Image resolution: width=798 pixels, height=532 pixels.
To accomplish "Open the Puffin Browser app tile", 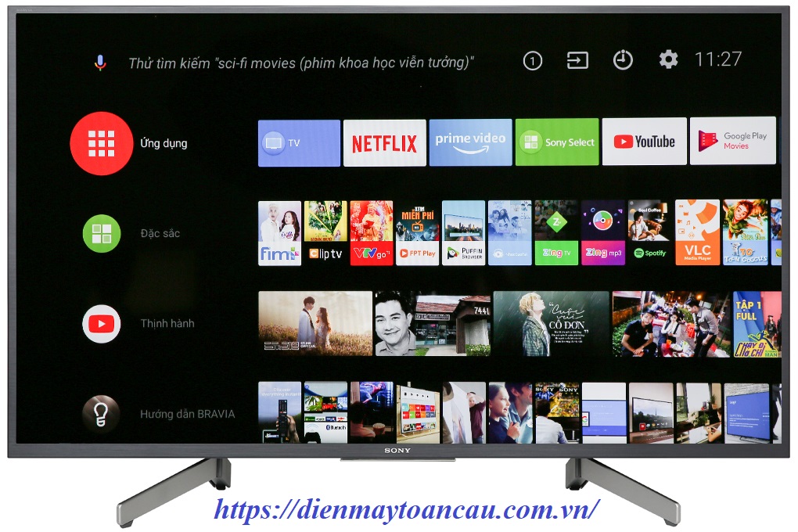I will pyautogui.click(x=464, y=232).
